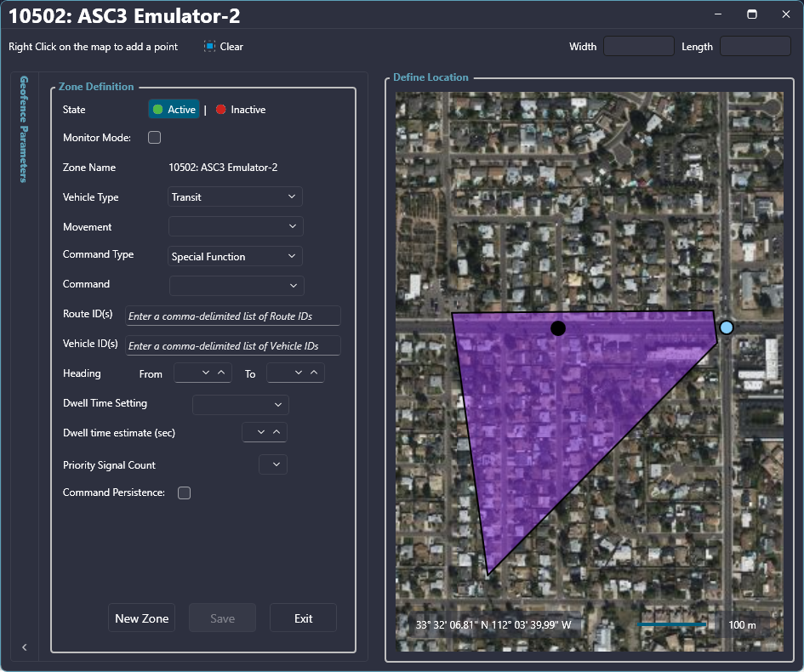This screenshot has width=804, height=672.
Task: Open the Command Type dropdown
Action: [x=235, y=256]
